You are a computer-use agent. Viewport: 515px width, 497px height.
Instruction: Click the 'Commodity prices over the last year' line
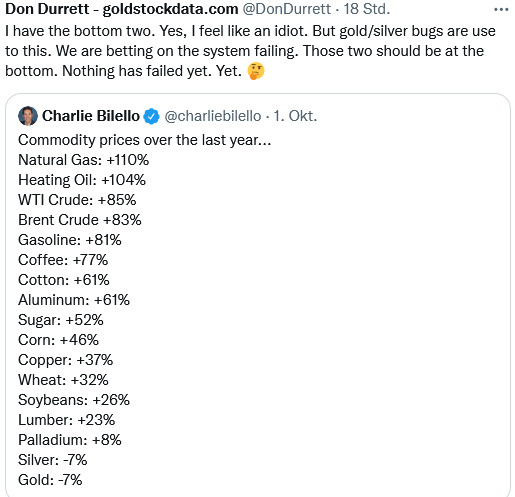tap(145, 140)
